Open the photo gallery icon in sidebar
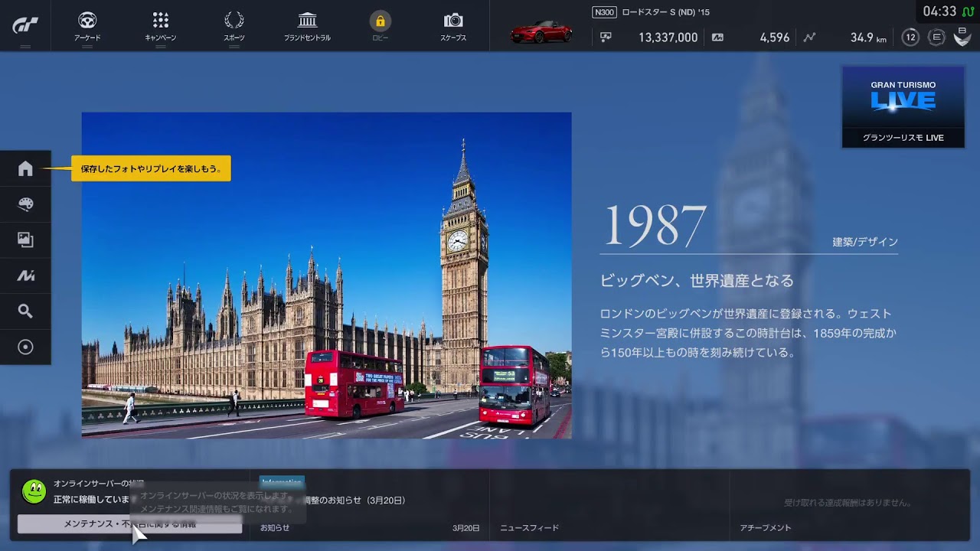 [25, 240]
